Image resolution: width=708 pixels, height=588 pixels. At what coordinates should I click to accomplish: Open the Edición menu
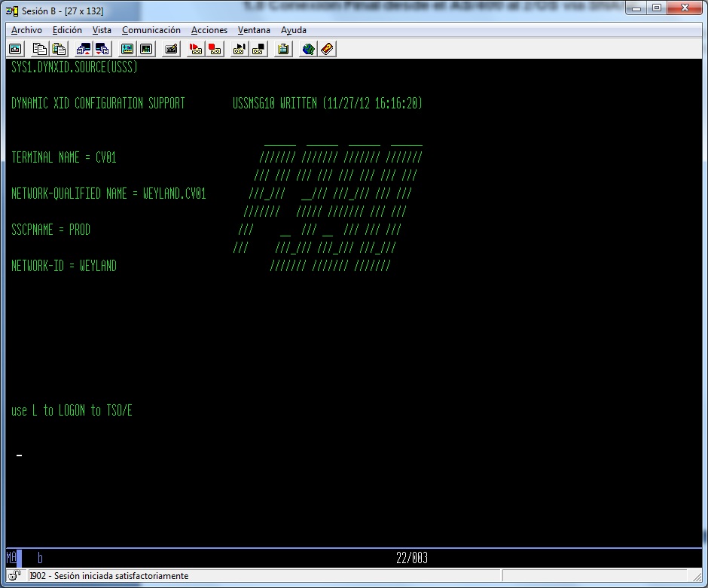click(x=67, y=30)
